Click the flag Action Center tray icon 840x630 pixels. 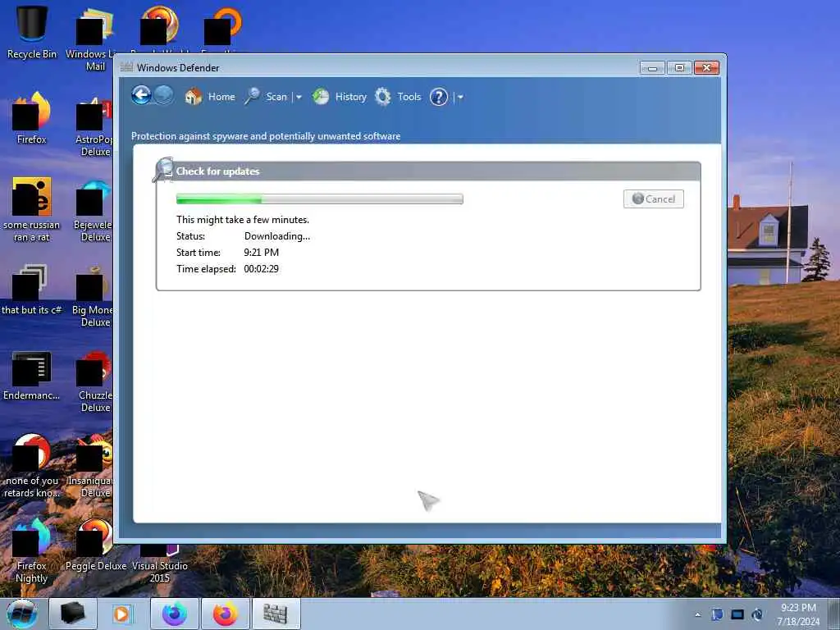[x=717, y=614]
